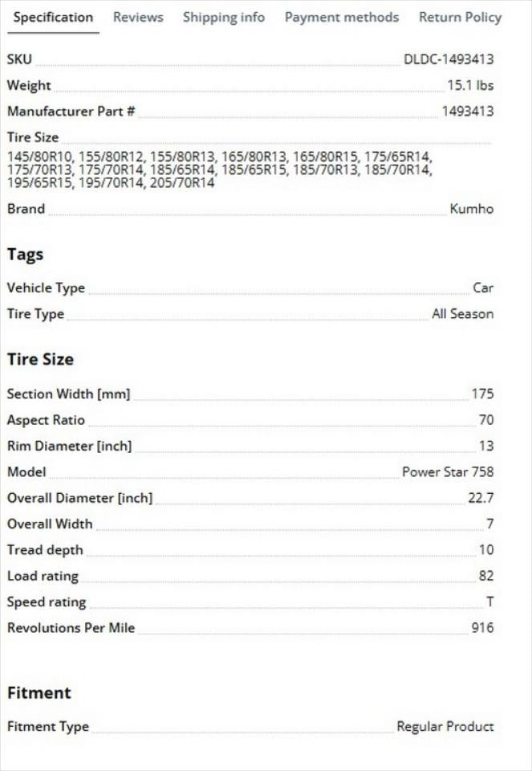532x771 pixels.
Task: Select the Return Policy tab
Action: point(460,17)
